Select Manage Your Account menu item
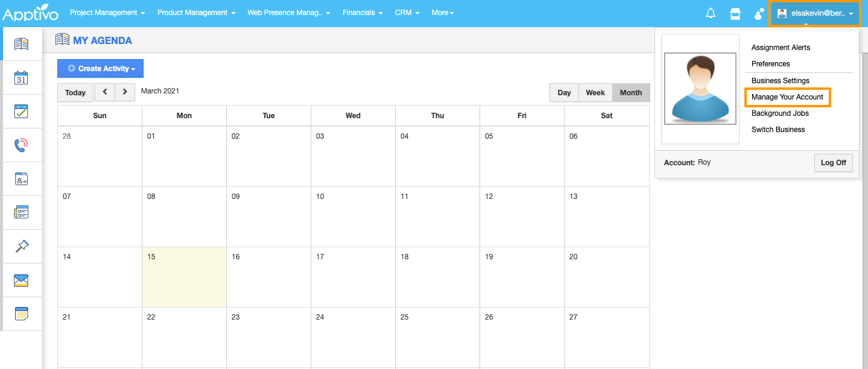This screenshot has width=868, height=369. tap(787, 97)
